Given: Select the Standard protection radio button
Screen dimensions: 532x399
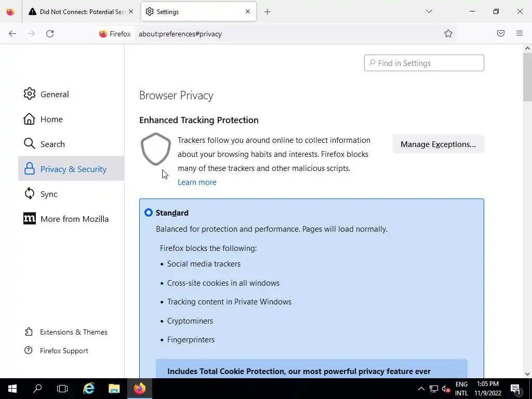Looking at the screenshot, I should [x=148, y=212].
